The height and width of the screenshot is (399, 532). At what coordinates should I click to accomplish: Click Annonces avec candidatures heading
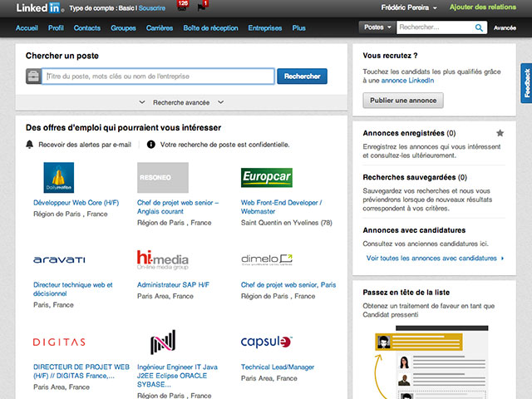pyautogui.click(x=414, y=230)
